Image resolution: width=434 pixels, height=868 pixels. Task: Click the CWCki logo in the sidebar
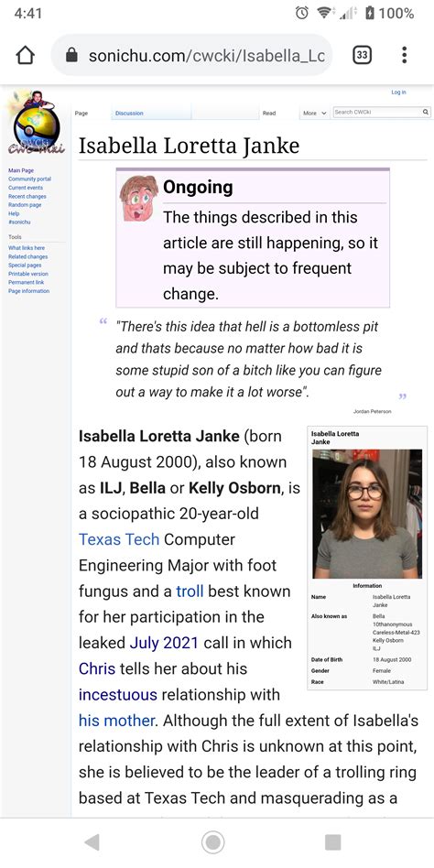[36, 123]
